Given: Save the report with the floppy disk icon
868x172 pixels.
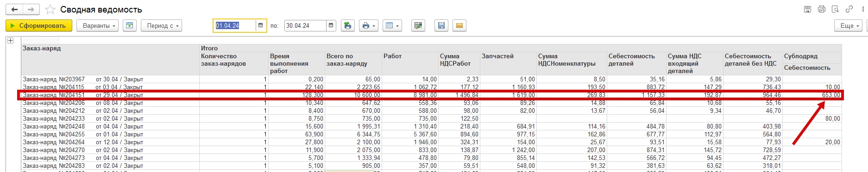Looking at the screenshot, I should click(x=441, y=25).
